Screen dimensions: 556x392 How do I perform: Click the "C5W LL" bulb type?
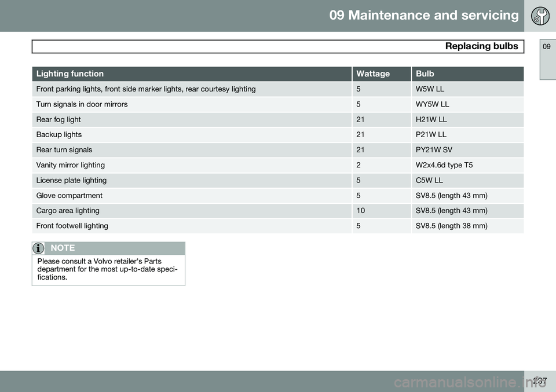point(429,181)
